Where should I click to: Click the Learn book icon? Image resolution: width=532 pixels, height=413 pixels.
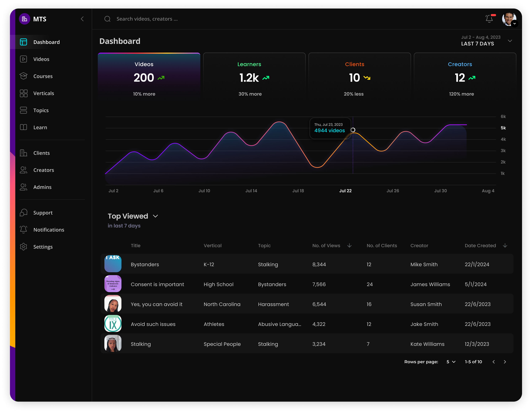pos(23,127)
